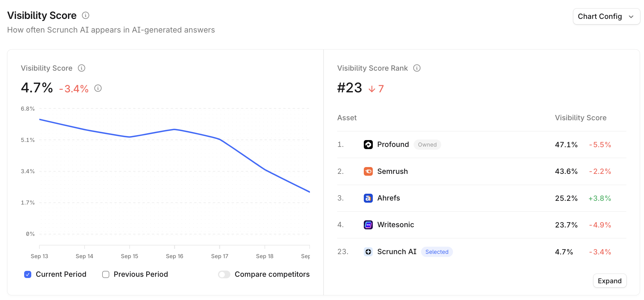Viewport: 644px width, 300px height.
Task: Click the Sep 16 point on chart line
Action: [x=175, y=129]
